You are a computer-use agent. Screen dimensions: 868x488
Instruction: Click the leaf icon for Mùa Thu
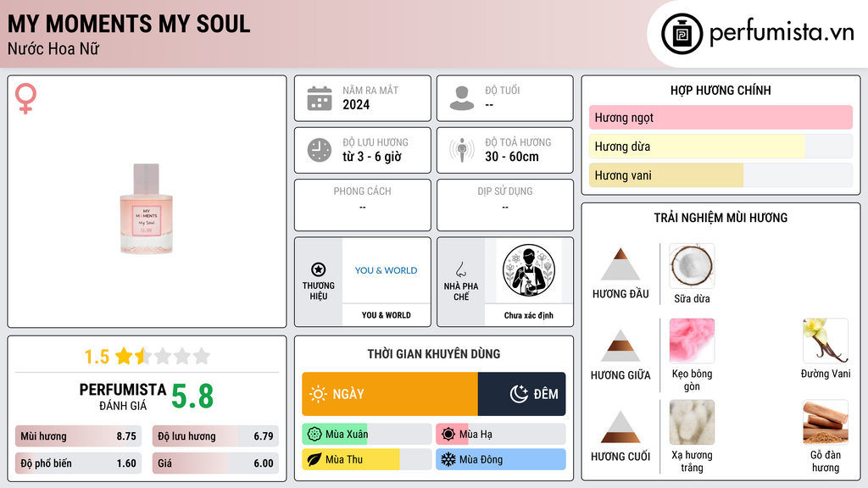[x=314, y=459]
